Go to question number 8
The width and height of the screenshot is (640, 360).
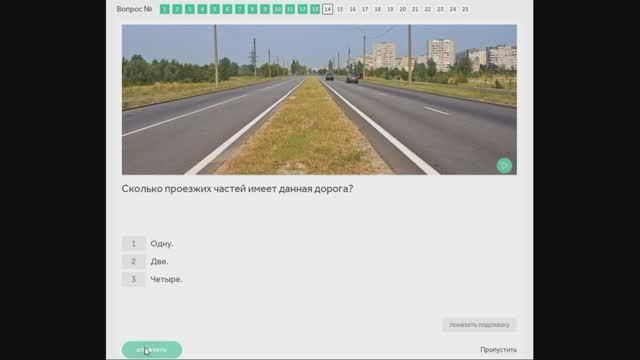(x=252, y=9)
